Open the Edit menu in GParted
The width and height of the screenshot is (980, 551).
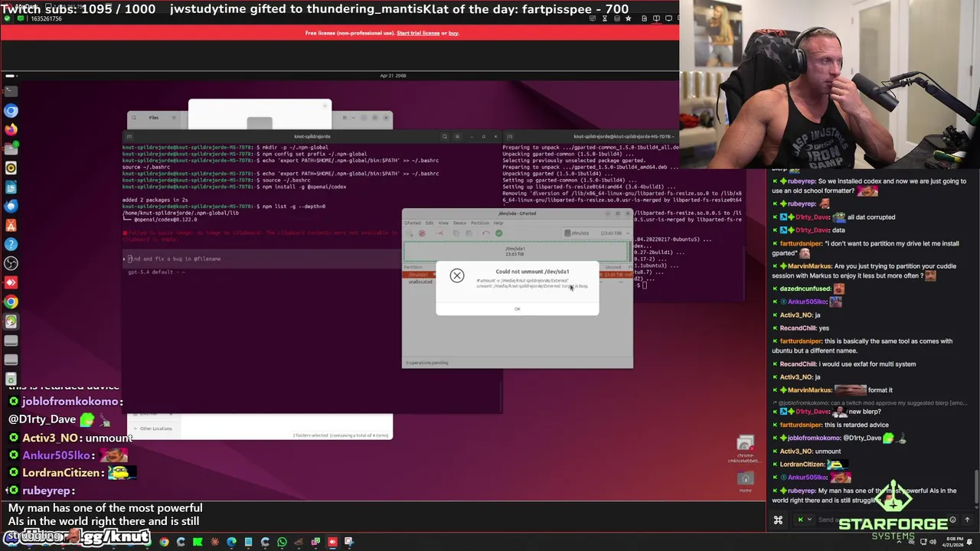(x=430, y=223)
